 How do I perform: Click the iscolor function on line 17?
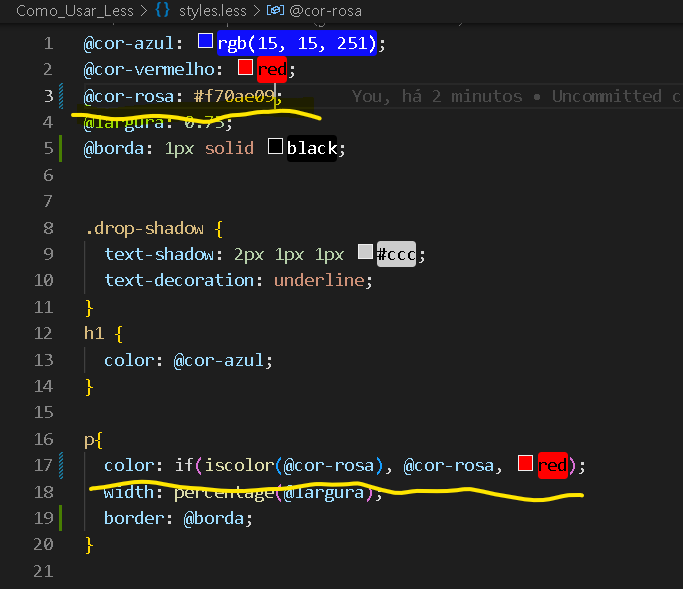pos(239,466)
